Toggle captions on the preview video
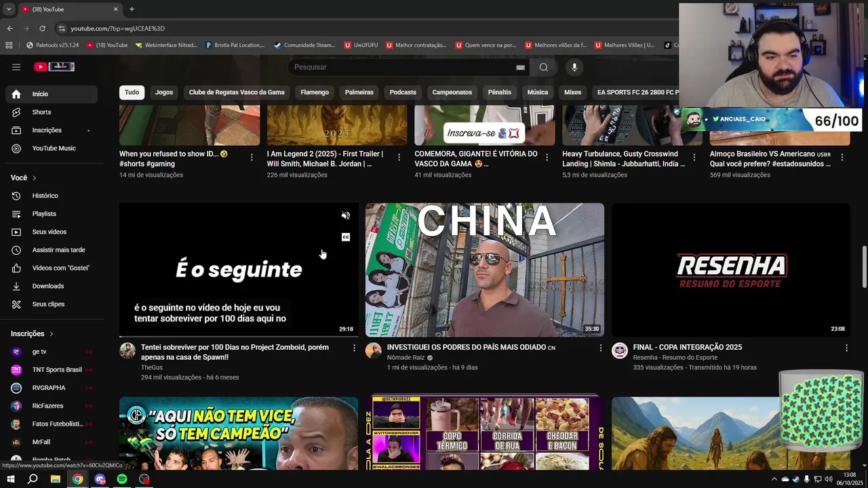 tap(346, 237)
